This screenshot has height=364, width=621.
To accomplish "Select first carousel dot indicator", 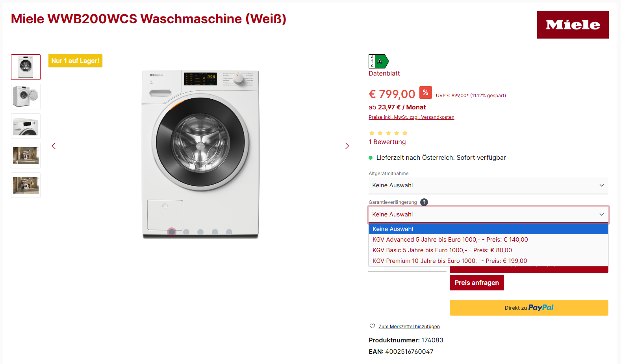I will [x=172, y=232].
